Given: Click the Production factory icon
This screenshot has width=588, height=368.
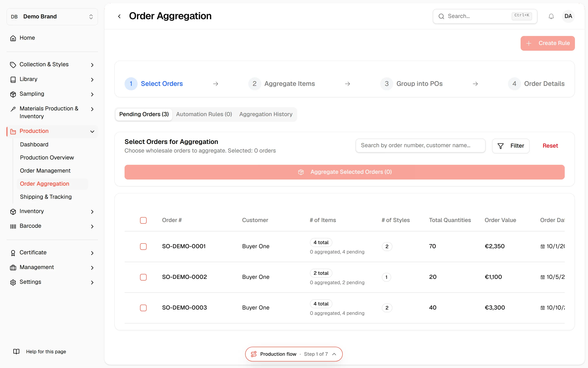Looking at the screenshot, I should (x=13, y=131).
